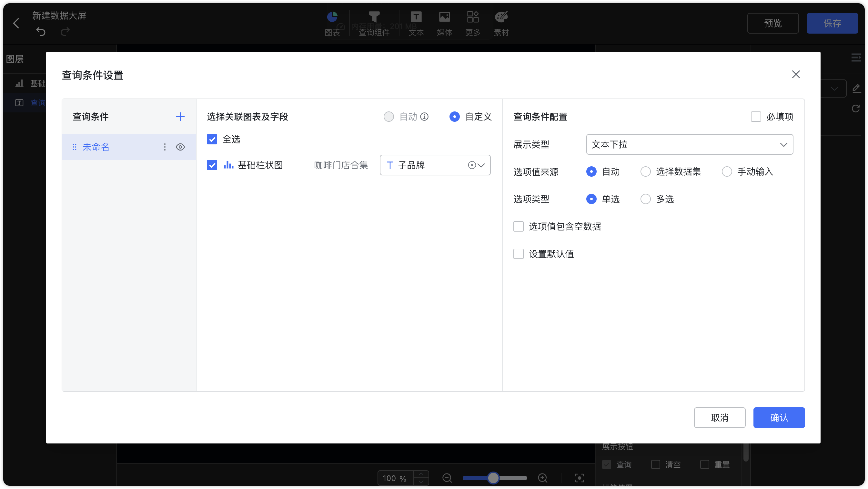Click the 图层 panel header
Screen dimensions: 868x489
[x=15, y=59]
